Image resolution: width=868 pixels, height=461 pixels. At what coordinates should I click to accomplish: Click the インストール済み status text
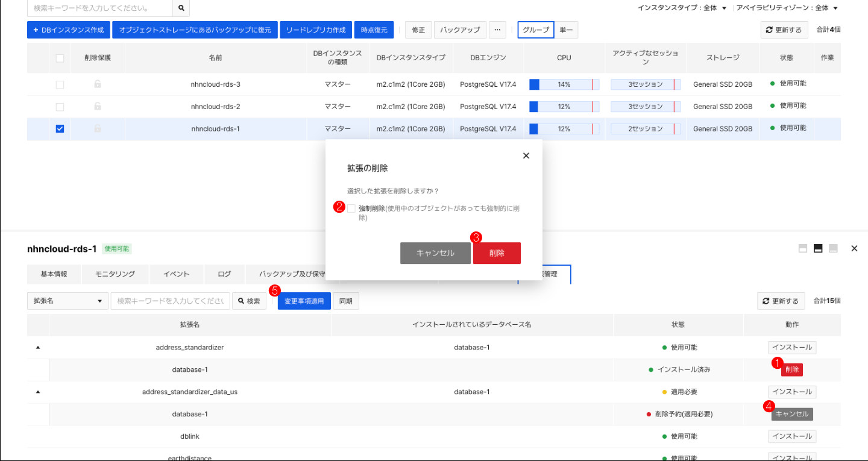pos(684,369)
